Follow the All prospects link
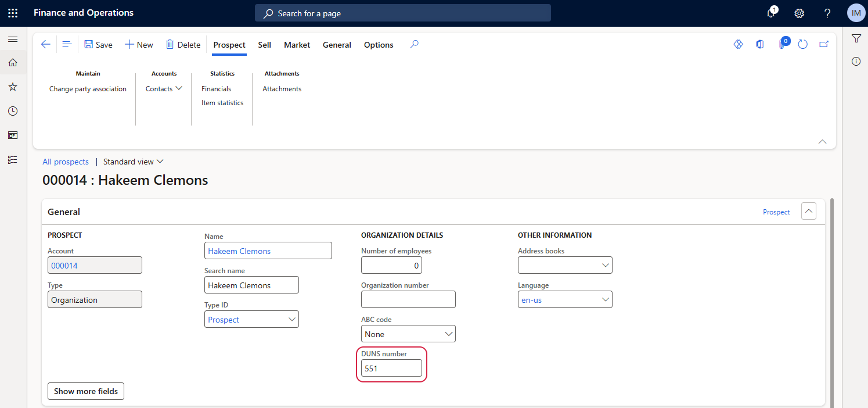 (x=66, y=162)
